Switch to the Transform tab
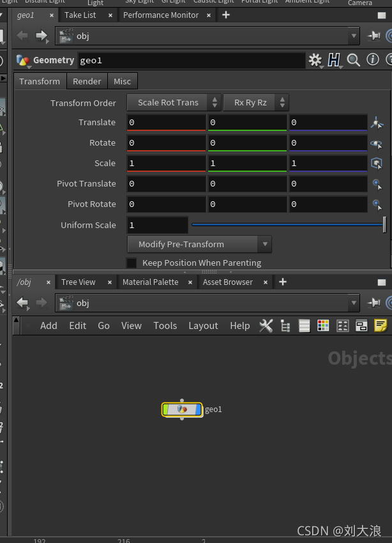Screen dimensions: 392x543 tap(40, 81)
